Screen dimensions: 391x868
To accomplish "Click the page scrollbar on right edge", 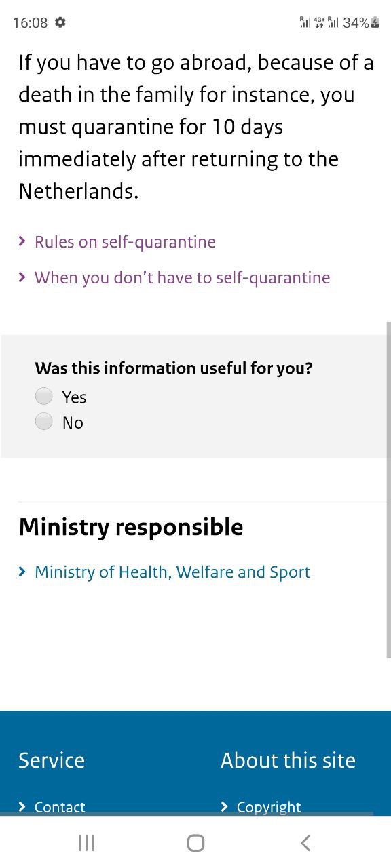I will (388, 490).
